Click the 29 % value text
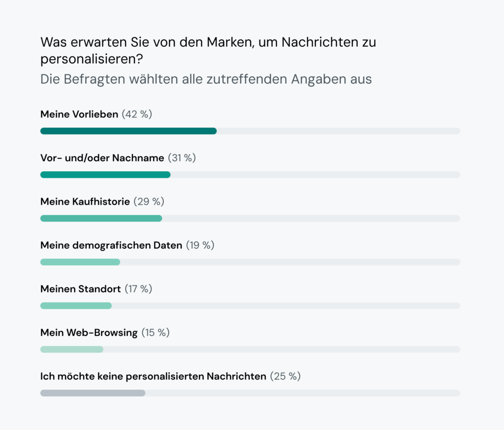504x430 pixels. pyautogui.click(x=149, y=202)
